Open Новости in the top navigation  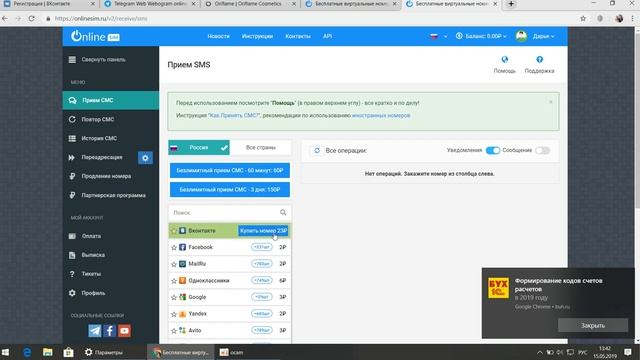(x=218, y=36)
